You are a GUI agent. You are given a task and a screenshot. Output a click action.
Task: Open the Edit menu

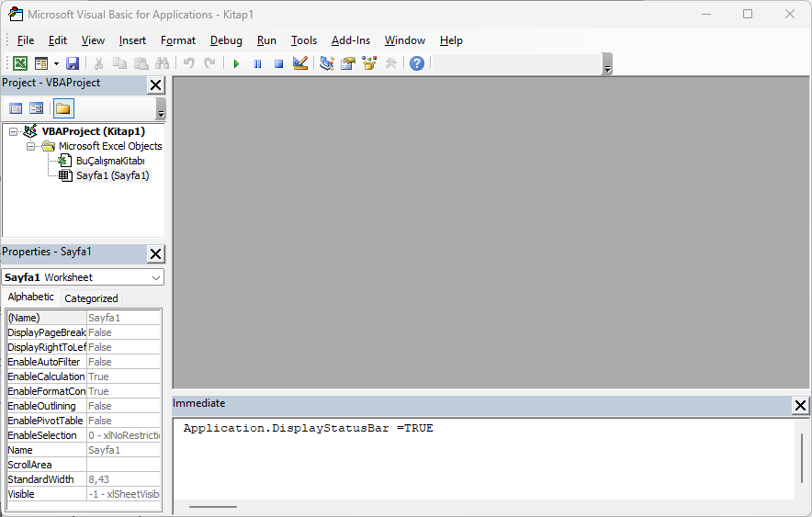coord(58,40)
